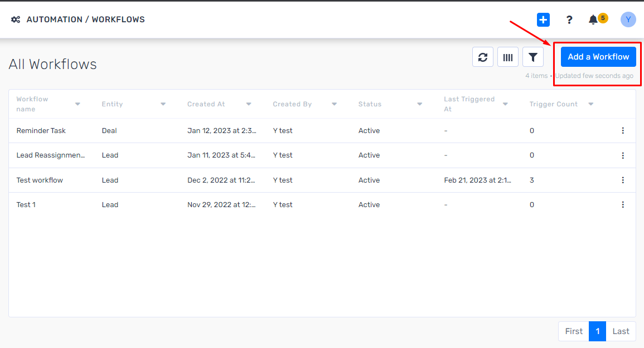Screen dimensions: 644x348
Task: Open the notifications bell icon
Action: coord(593,19)
